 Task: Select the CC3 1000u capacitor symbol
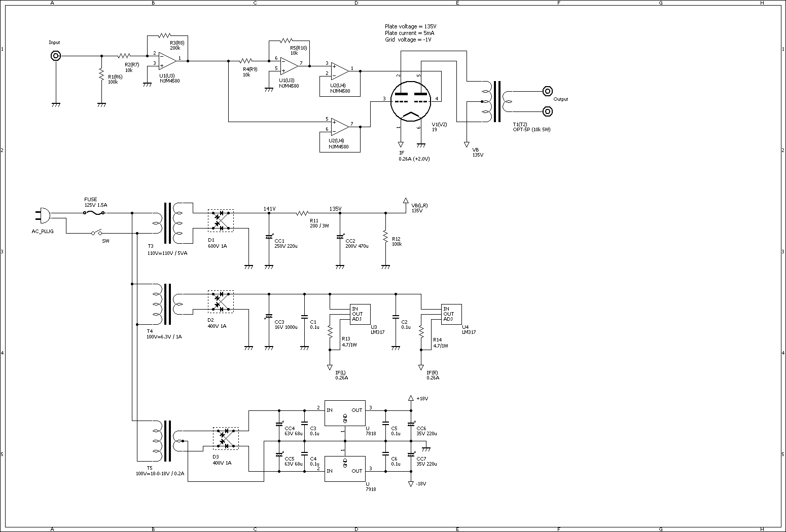tap(269, 317)
